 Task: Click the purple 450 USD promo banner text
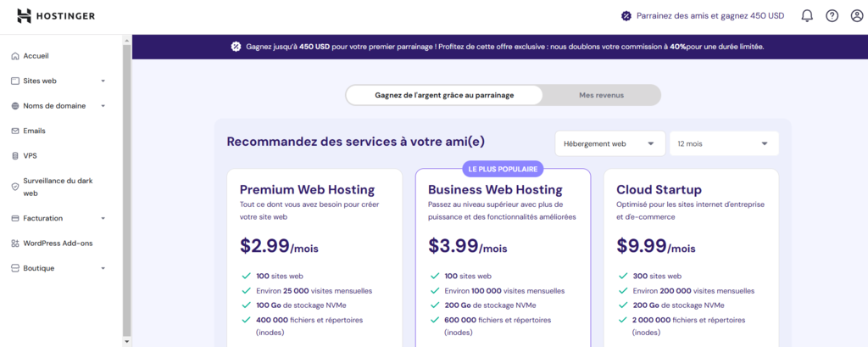[x=505, y=47]
